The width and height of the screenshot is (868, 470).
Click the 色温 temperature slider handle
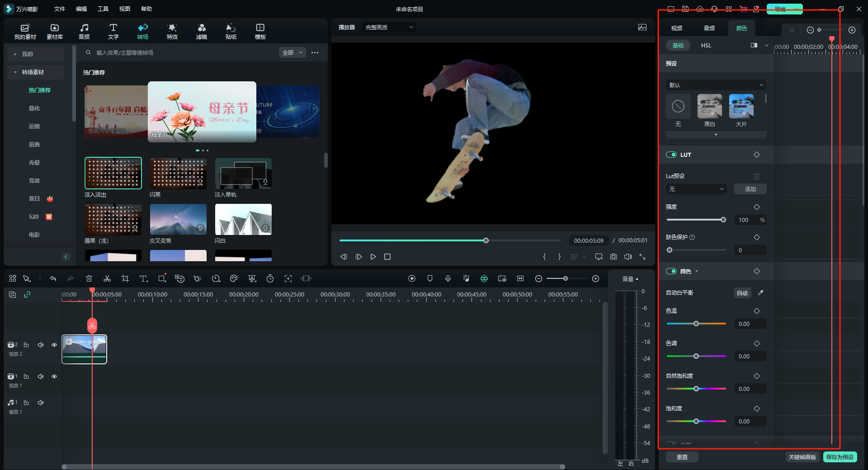[696, 324]
